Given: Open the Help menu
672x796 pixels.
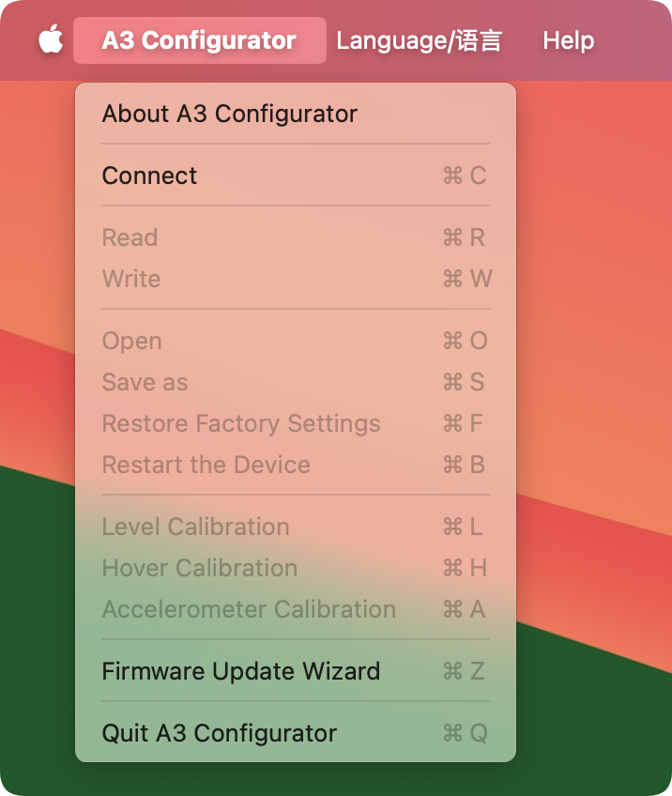Looking at the screenshot, I should coord(568,40).
